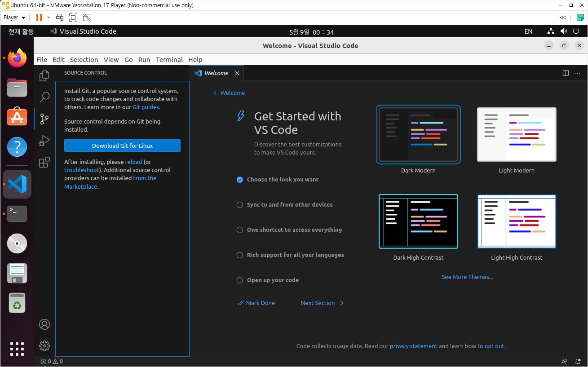Open the Accounts menu icon
This screenshot has width=588, height=367.
[44, 324]
